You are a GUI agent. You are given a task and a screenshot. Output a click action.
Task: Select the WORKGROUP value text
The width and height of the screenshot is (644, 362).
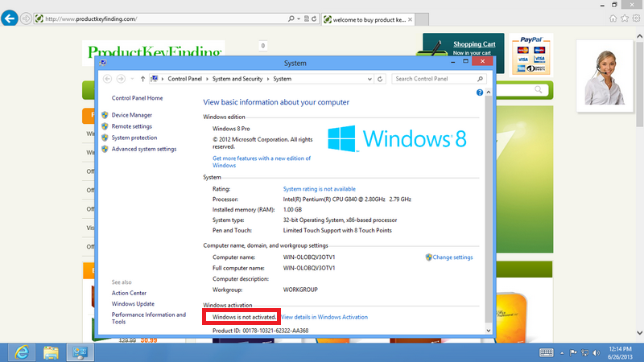300,290
